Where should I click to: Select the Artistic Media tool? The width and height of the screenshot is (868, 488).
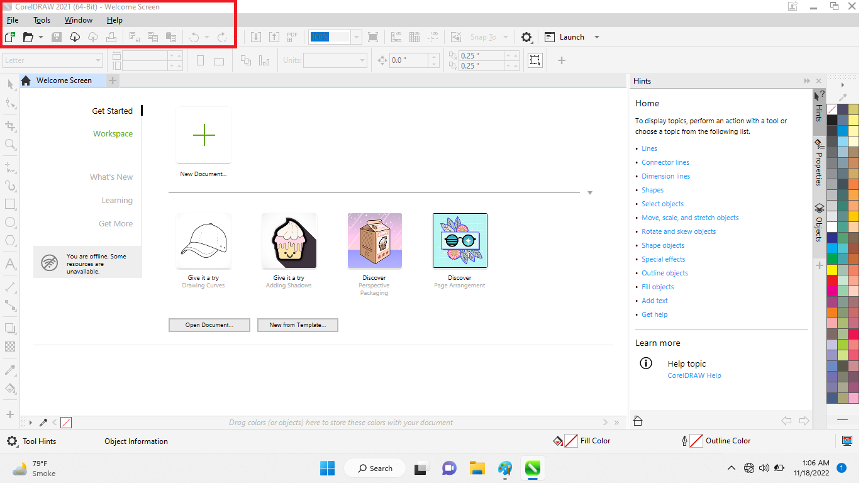pos(10,186)
